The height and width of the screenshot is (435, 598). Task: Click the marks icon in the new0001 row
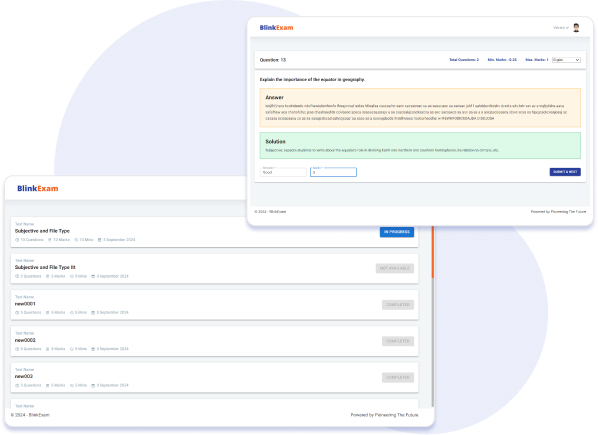(x=48, y=313)
